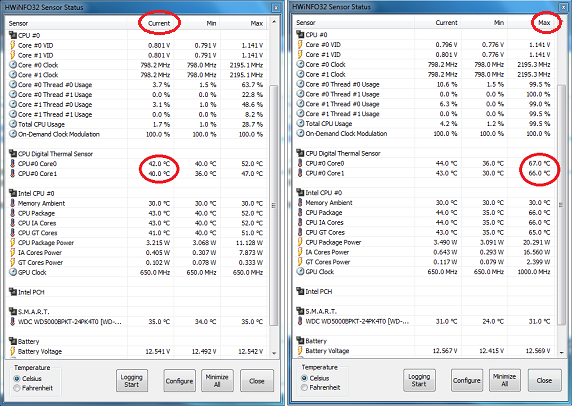Click scroll-up arrow of the left sensor list

pyautogui.click(x=274, y=22)
